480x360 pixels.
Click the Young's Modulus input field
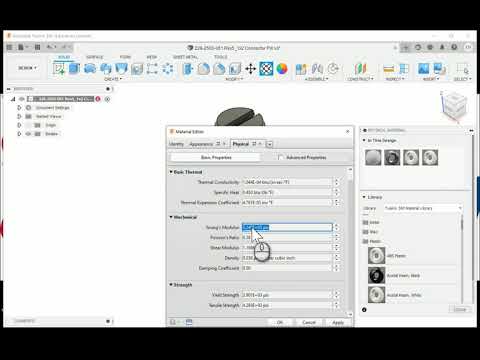[287, 227]
